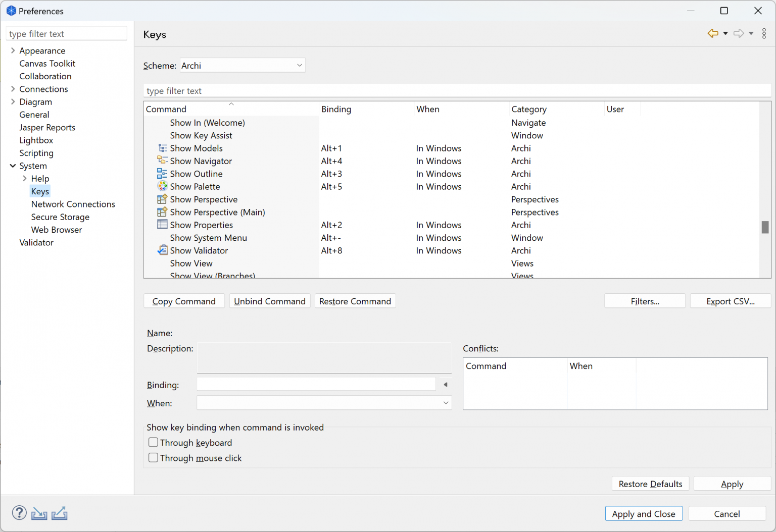Click the Show Validator command icon
The width and height of the screenshot is (776, 532).
[x=162, y=250]
